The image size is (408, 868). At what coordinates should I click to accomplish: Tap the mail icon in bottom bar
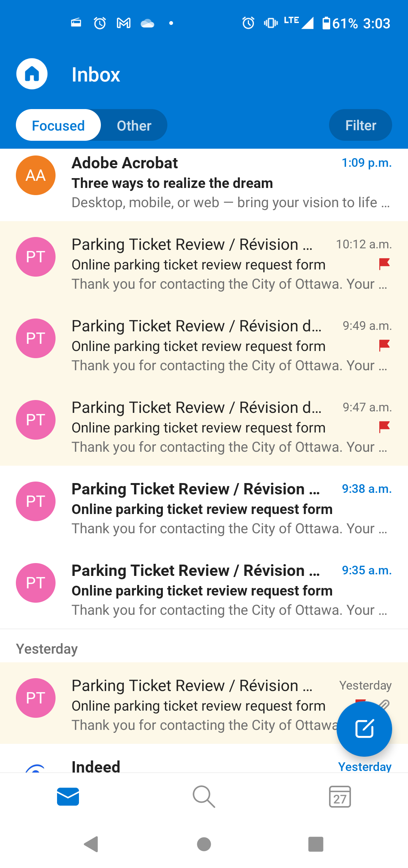[68, 797]
